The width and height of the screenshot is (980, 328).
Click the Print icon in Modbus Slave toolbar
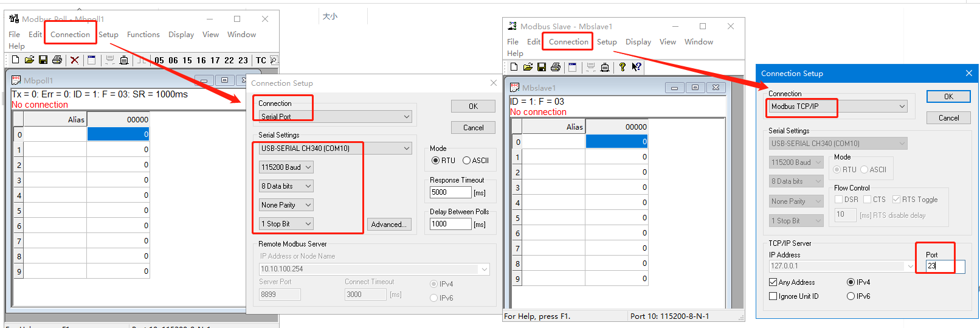pyautogui.click(x=555, y=67)
